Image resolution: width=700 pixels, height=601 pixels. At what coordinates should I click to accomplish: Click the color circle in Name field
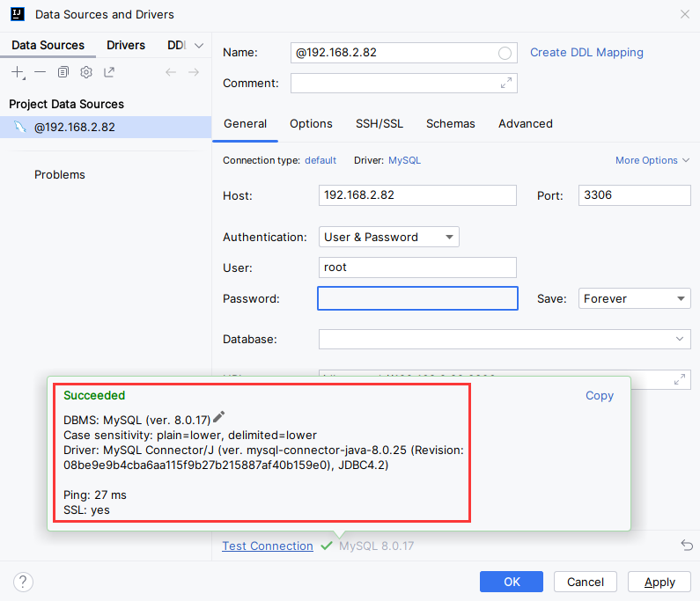coord(505,53)
